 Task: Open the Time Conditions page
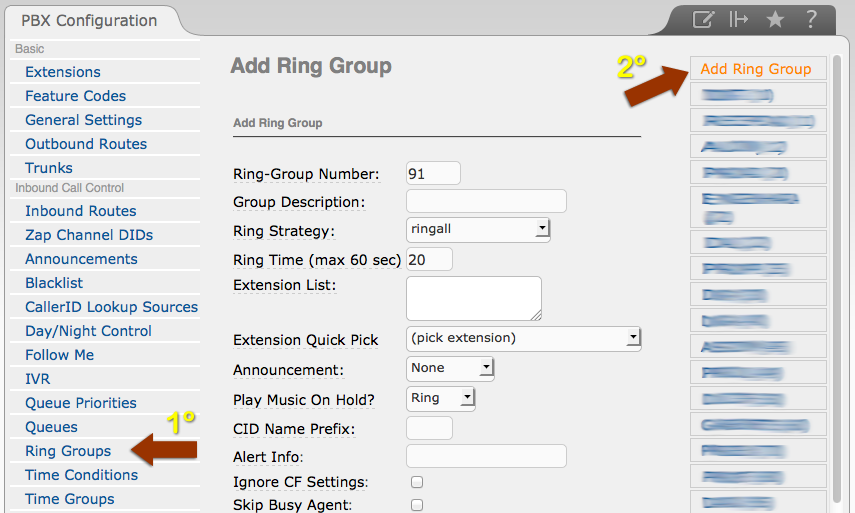pos(82,475)
